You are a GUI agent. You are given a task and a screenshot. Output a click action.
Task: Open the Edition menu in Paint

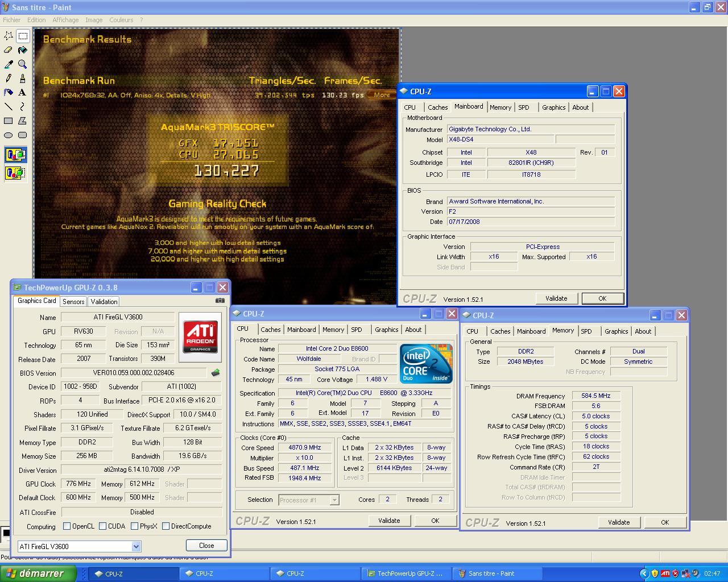(x=36, y=20)
